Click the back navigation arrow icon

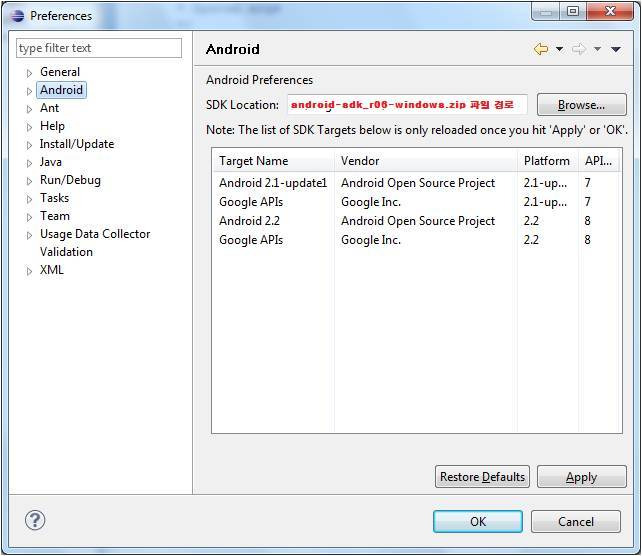pos(541,49)
